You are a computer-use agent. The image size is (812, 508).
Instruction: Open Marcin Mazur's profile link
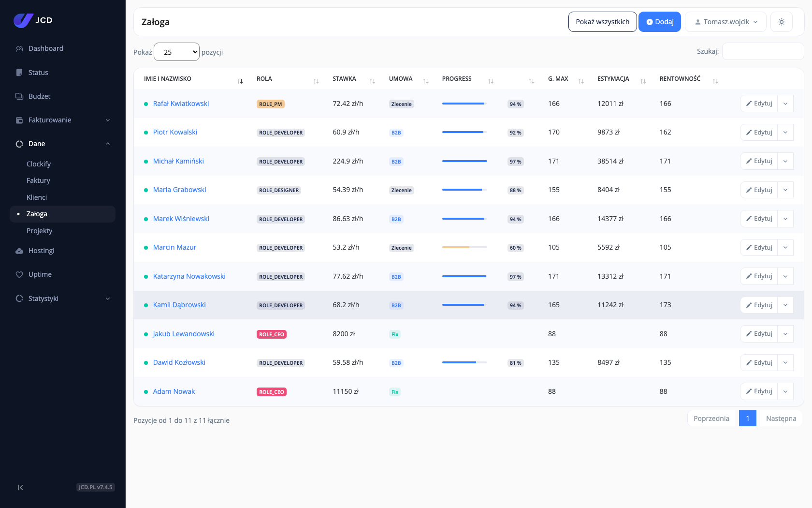click(x=174, y=247)
